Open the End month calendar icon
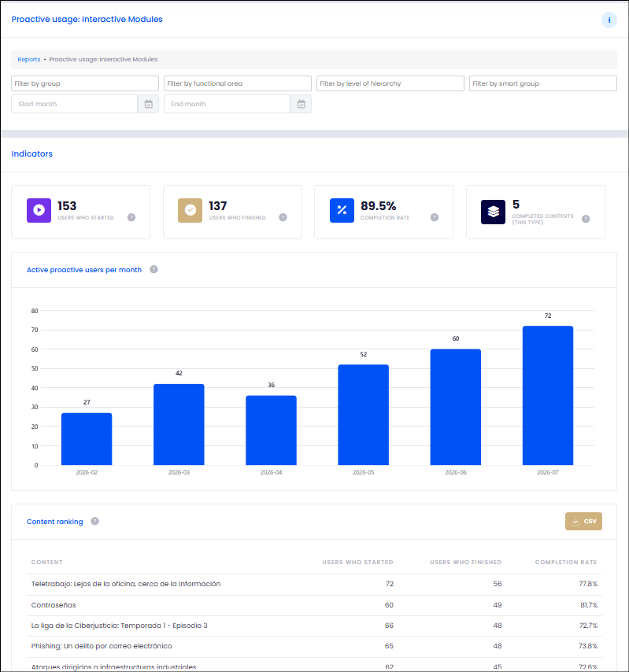 point(301,104)
